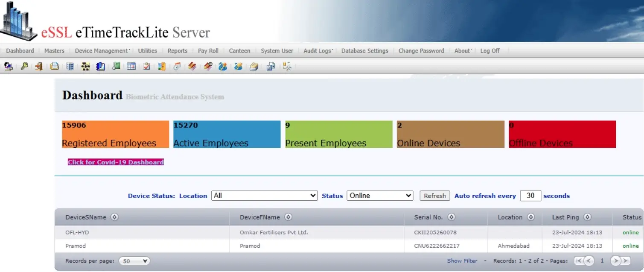The width and height of the screenshot is (644, 272).
Task: Click the clipboard with checkmark icon
Action: tap(146, 66)
